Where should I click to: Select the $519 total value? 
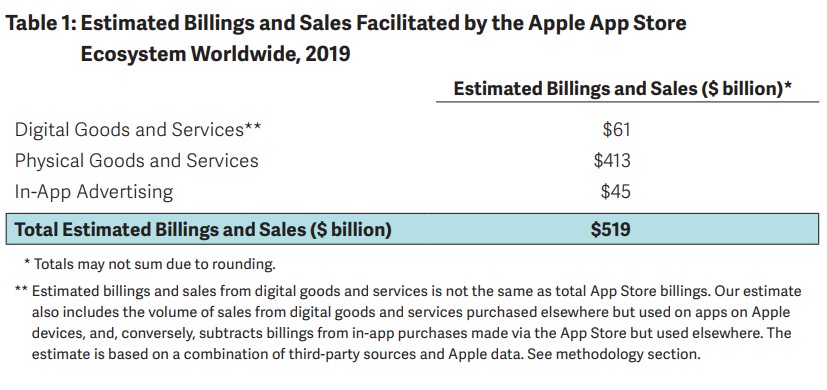coord(611,230)
